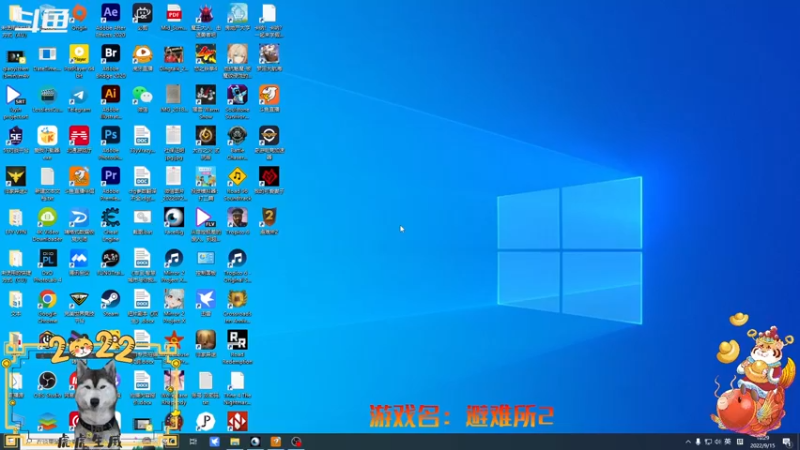Screen dimensions: 800x450
Task: Click the Task View taskbar button
Action: click(193, 441)
